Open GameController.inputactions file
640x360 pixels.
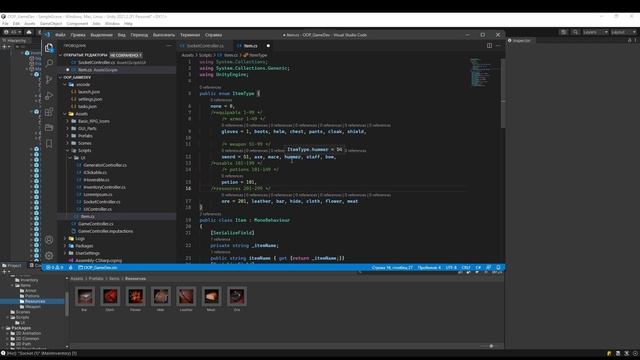tap(105, 231)
